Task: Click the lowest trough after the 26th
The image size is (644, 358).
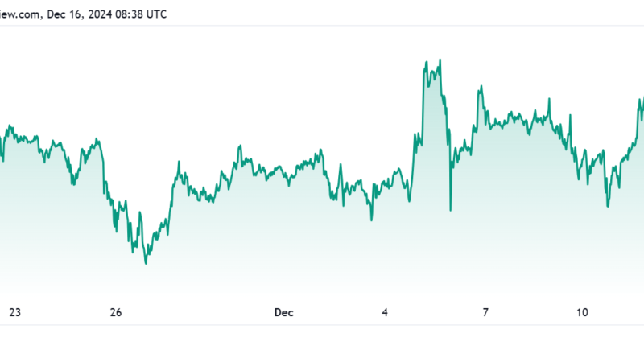Action: 146,263
